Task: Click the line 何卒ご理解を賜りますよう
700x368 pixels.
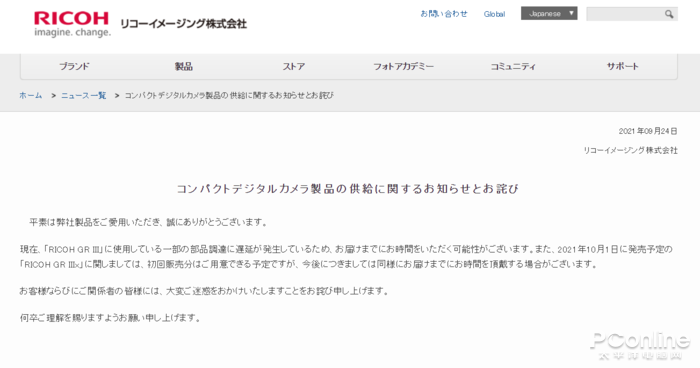Action: pos(111,318)
